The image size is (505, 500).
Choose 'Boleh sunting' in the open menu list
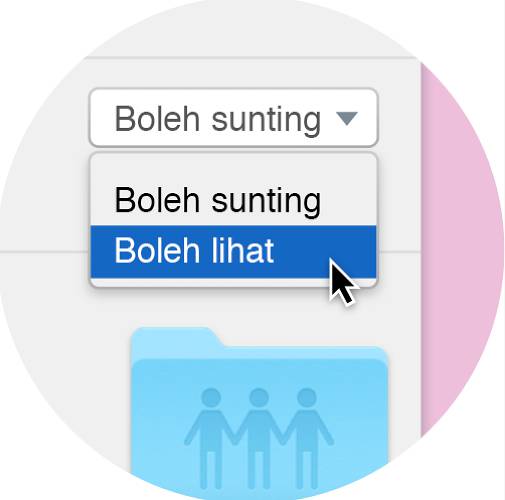[217, 200]
